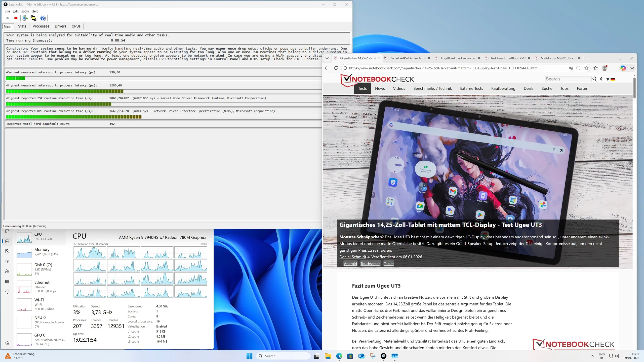Click the overlapping yellow squares toolbar icon
Image resolution: width=644 pixels, height=362 pixels.
coord(33,18)
